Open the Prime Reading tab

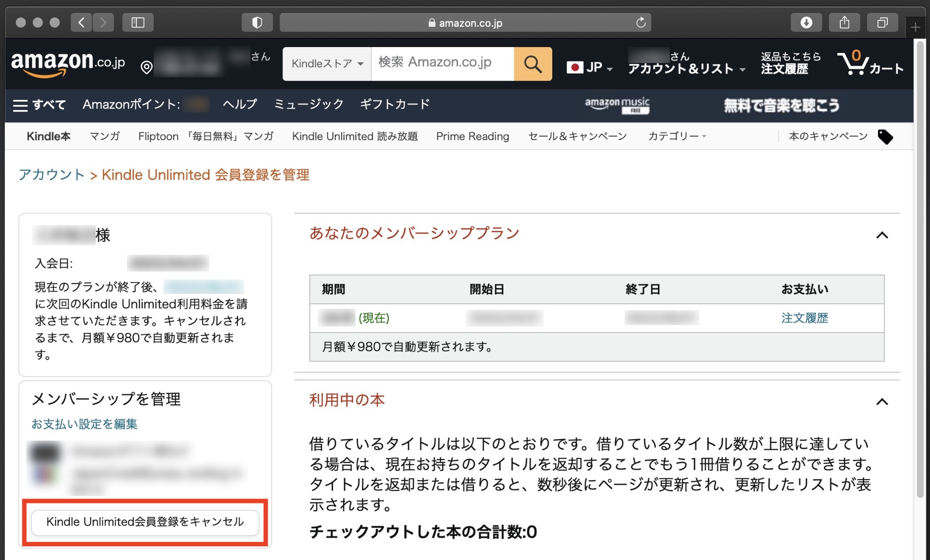[x=472, y=136]
